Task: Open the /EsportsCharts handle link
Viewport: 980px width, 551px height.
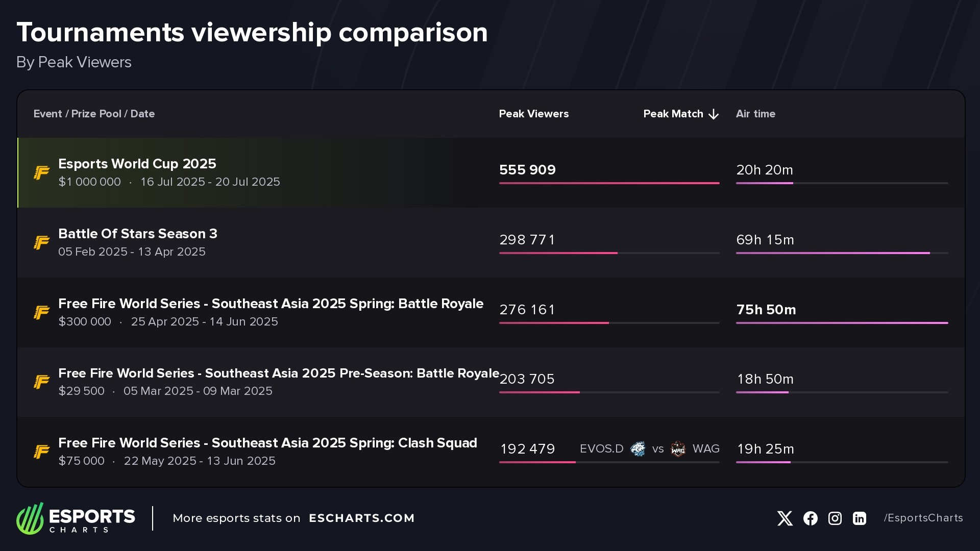Action: (x=923, y=518)
